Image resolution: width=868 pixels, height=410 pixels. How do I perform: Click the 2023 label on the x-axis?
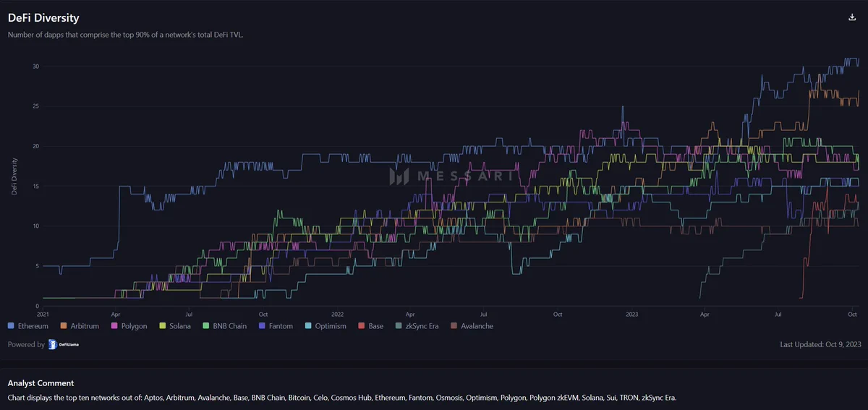coord(632,315)
